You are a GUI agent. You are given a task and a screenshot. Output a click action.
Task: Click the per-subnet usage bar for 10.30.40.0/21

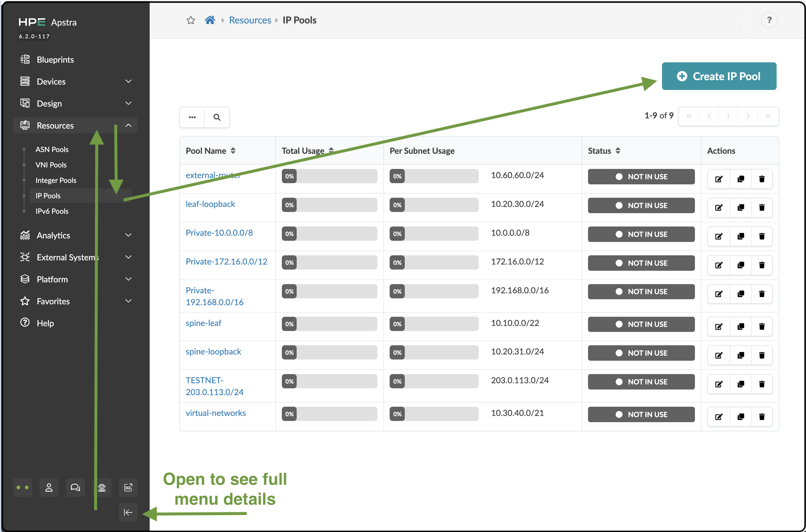434,414
